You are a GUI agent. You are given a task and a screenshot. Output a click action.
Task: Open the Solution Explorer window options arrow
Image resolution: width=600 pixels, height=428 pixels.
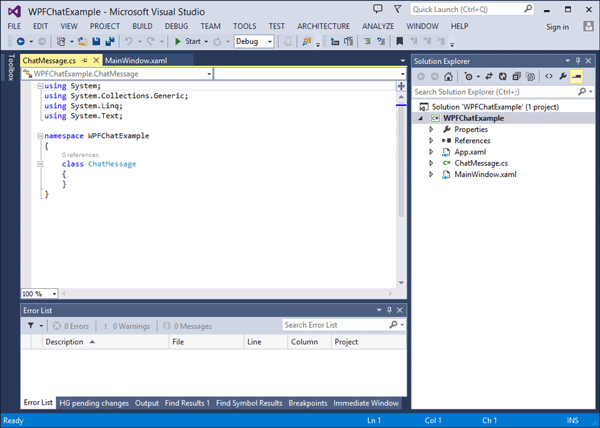pyautogui.click(x=567, y=61)
